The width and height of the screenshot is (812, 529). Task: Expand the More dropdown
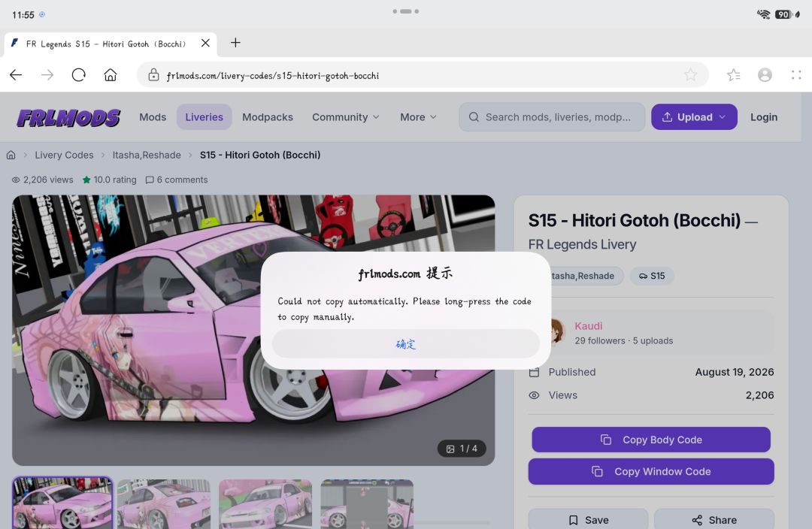418,117
